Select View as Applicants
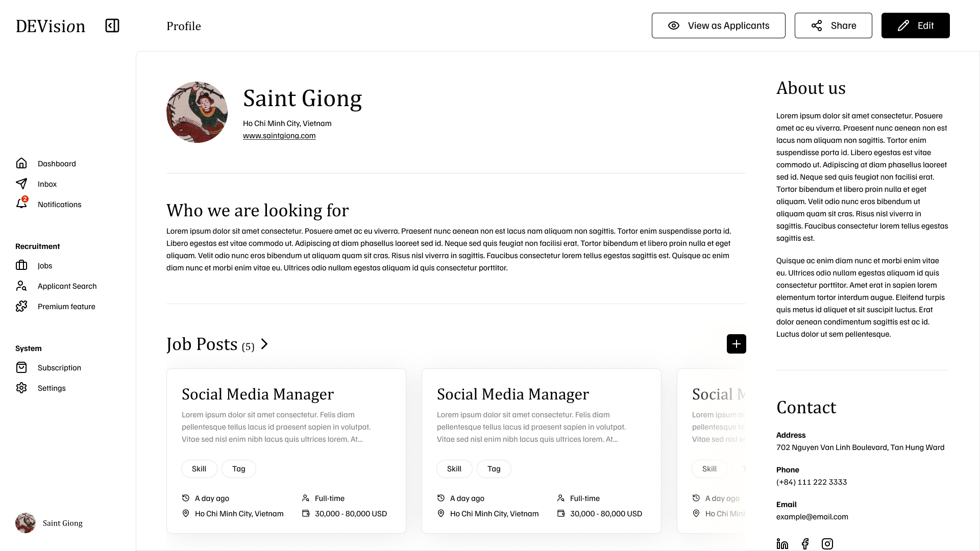 pos(719,25)
